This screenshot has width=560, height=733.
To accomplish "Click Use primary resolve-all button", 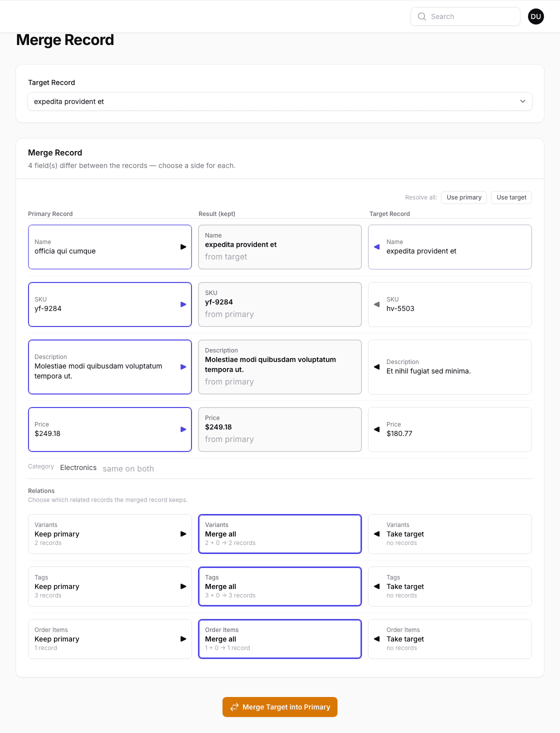I will pyautogui.click(x=464, y=197).
